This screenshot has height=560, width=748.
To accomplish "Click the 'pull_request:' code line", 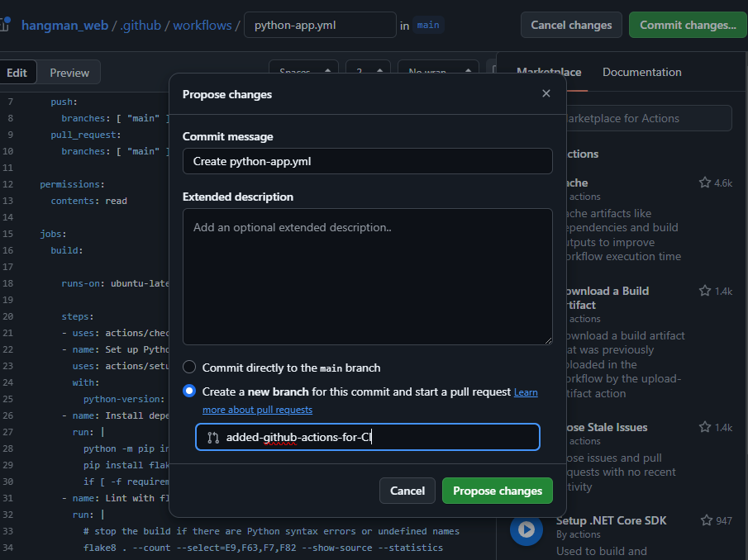I will click(86, 135).
